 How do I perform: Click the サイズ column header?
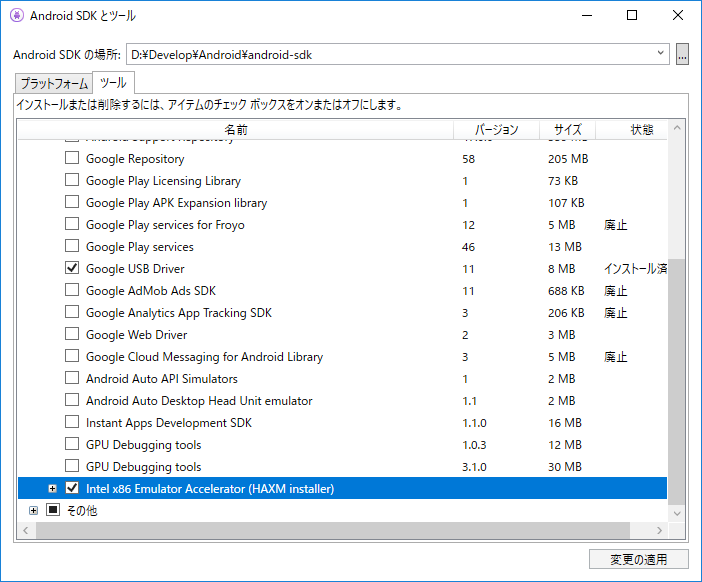[567, 130]
